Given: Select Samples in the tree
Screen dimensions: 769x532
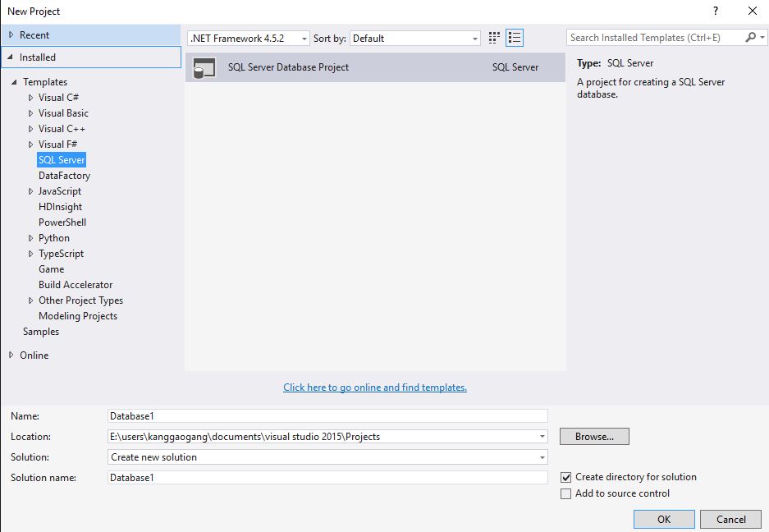Looking at the screenshot, I should (41, 332).
